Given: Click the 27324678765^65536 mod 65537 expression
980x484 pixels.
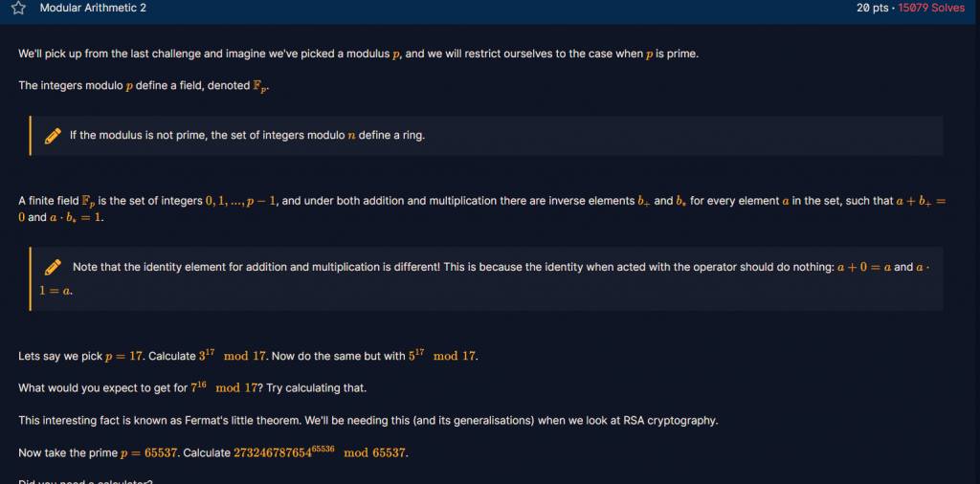Looking at the screenshot, I should (321, 452).
